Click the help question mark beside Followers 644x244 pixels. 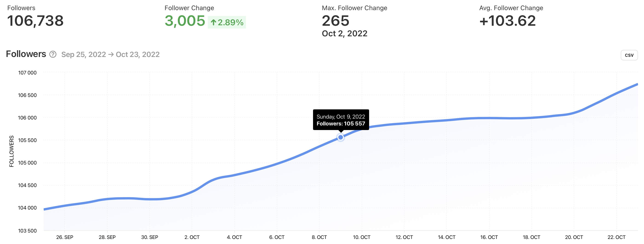(53, 54)
